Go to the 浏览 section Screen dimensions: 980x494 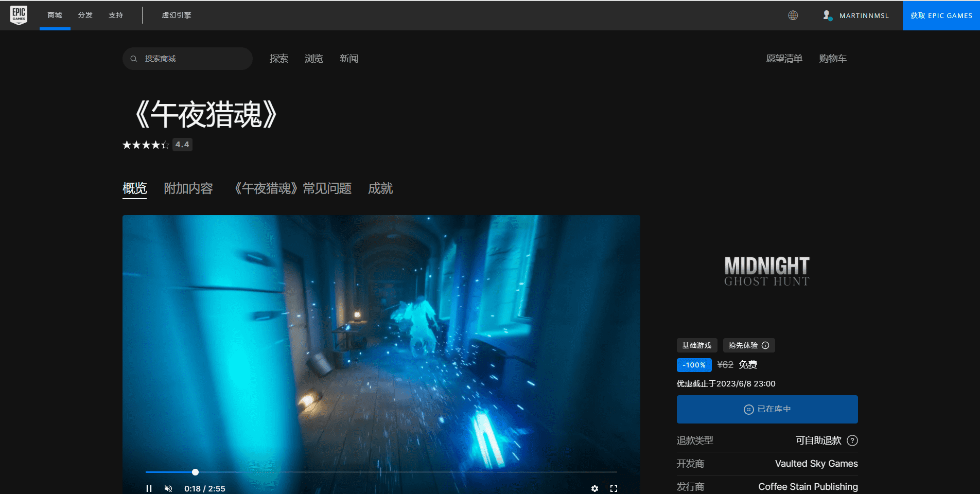[314, 59]
